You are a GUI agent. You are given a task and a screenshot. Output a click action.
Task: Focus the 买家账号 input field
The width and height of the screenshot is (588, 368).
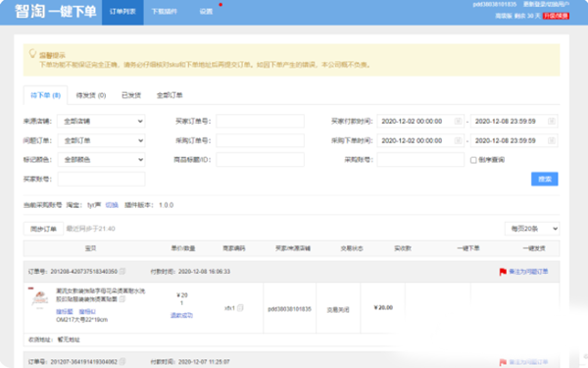(x=101, y=180)
